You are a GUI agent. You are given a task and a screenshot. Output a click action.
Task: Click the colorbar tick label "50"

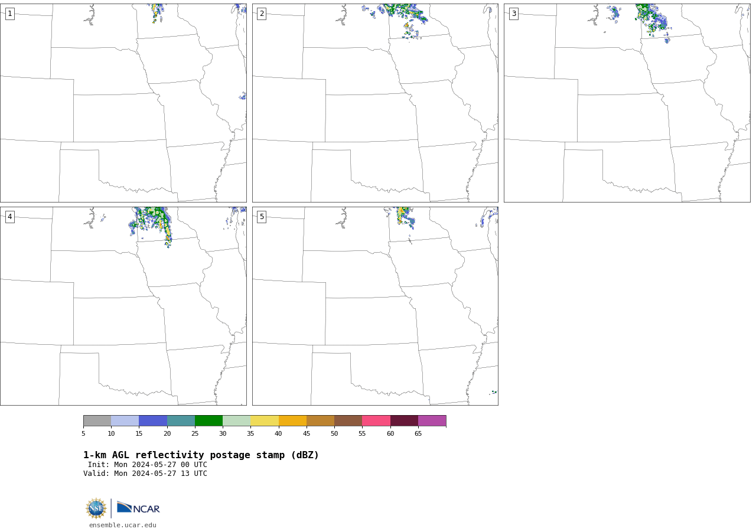(334, 434)
